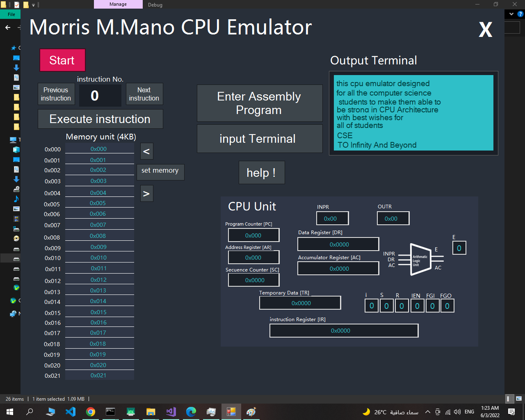
Task: Expand the dropdown arrow near the top right
Action: click(511, 14)
